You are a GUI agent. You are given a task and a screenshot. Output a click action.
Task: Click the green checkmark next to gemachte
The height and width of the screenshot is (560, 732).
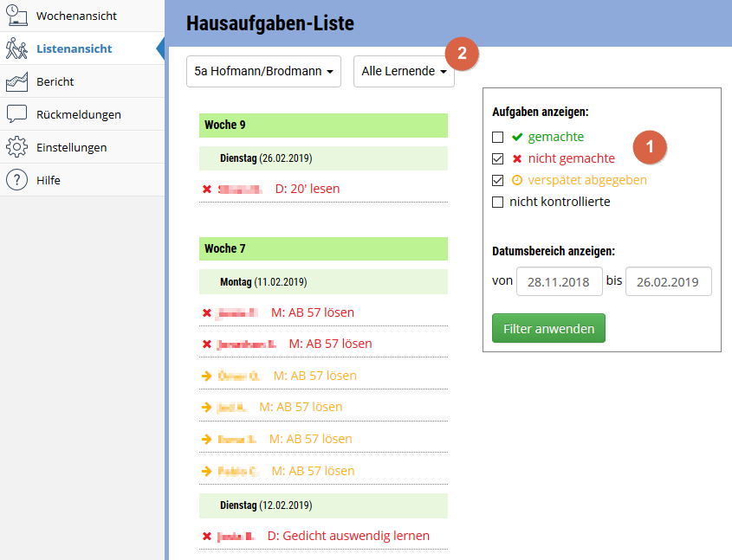click(x=517, y=137)
